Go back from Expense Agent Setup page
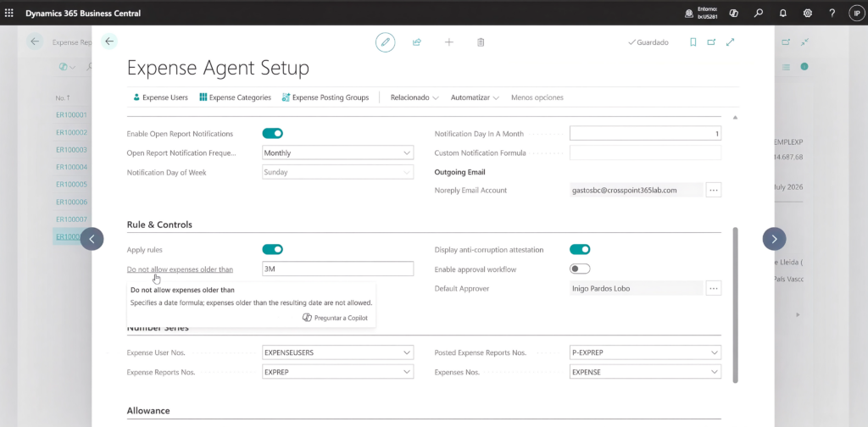 pyautogui.click(x=109, y=42)
